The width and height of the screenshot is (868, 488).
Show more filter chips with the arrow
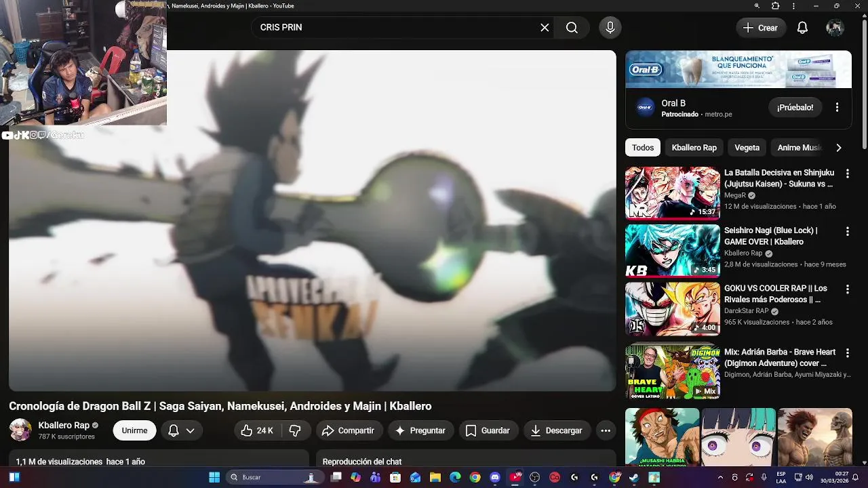pyautogui.click(x=839, y=148)
